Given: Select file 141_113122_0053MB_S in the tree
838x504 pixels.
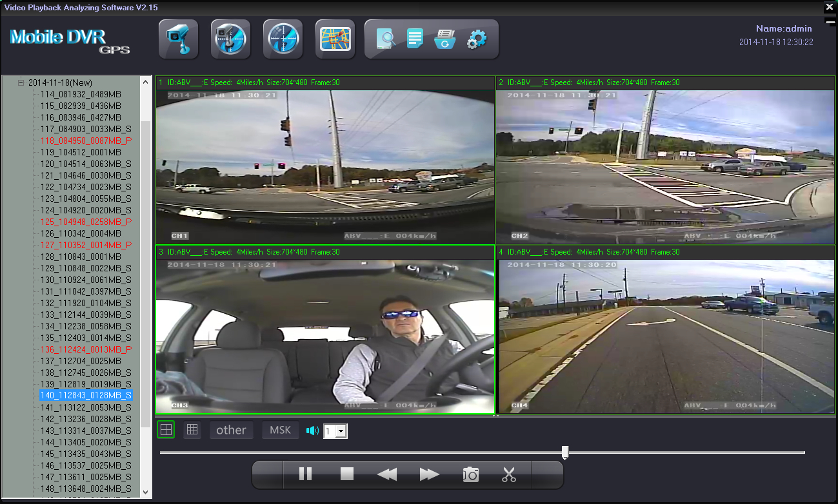Looking at the screenshot, I should point(86,407).
